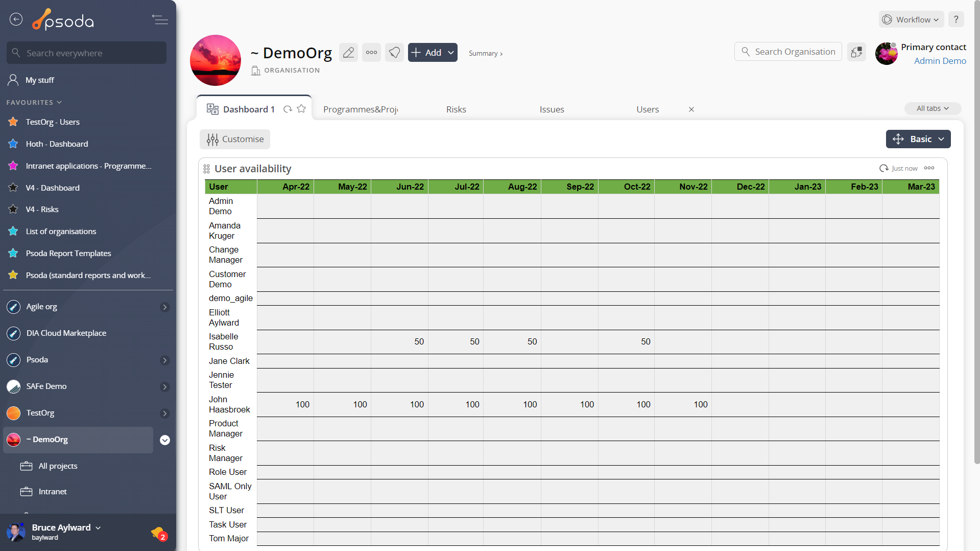Open Admin Demo primary contact link
The width and height of the screenshot is (980, 551).
[940, 61]
